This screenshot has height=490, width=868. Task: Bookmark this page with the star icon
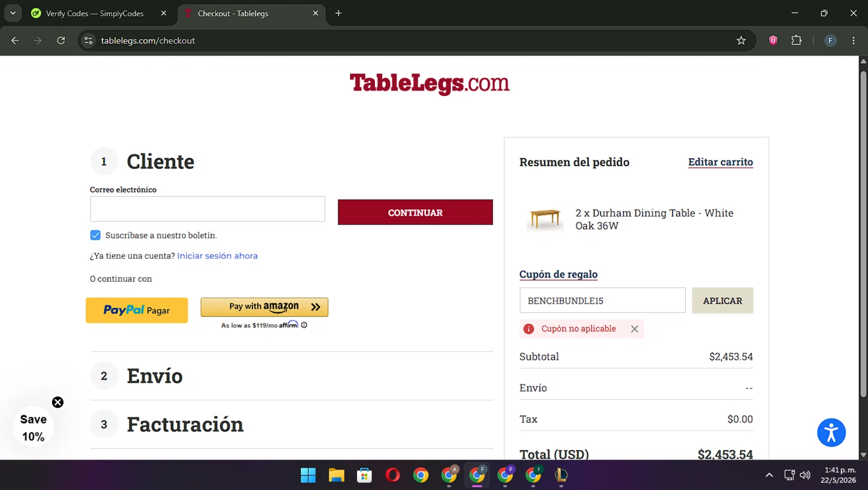point(741,40)
